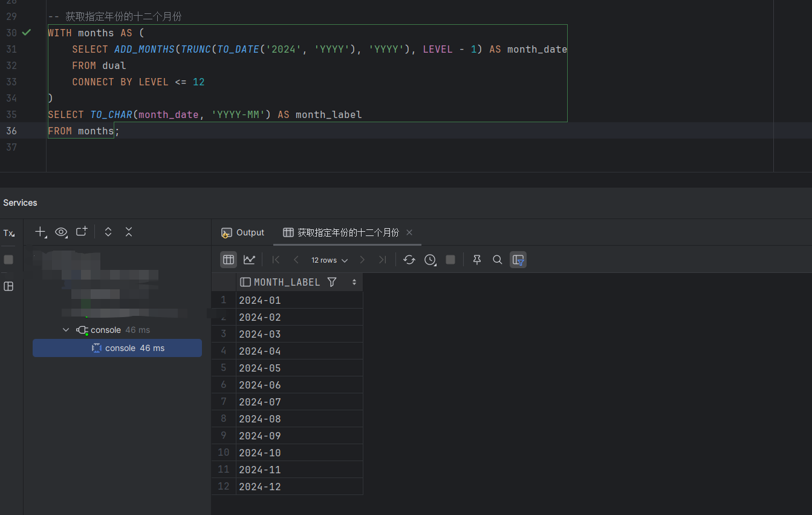The width and height of the screenshot is (812, 515).
Task: Select the 2024-01 cell
Action: click(299, 300)
